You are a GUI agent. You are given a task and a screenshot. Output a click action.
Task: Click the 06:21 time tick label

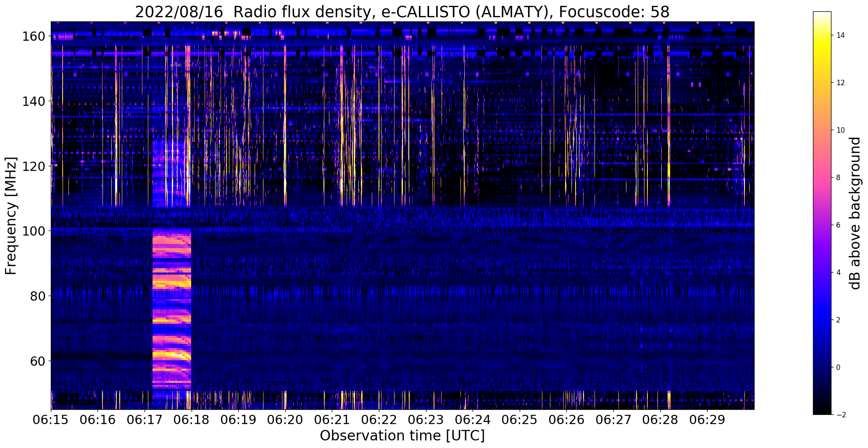click(332, 420)
